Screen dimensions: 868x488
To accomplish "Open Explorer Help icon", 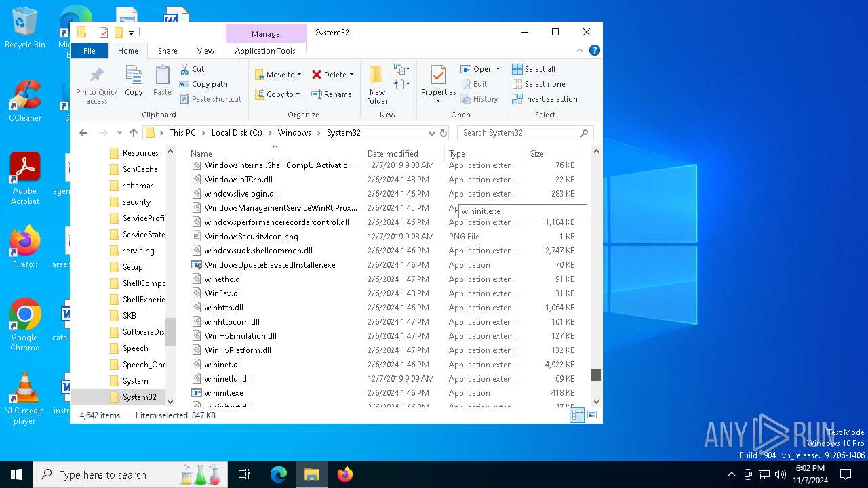I will 595,50.
